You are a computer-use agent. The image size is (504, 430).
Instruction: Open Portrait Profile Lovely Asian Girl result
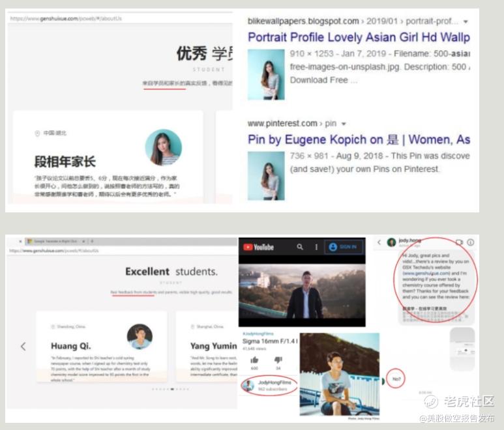(359, 37)
